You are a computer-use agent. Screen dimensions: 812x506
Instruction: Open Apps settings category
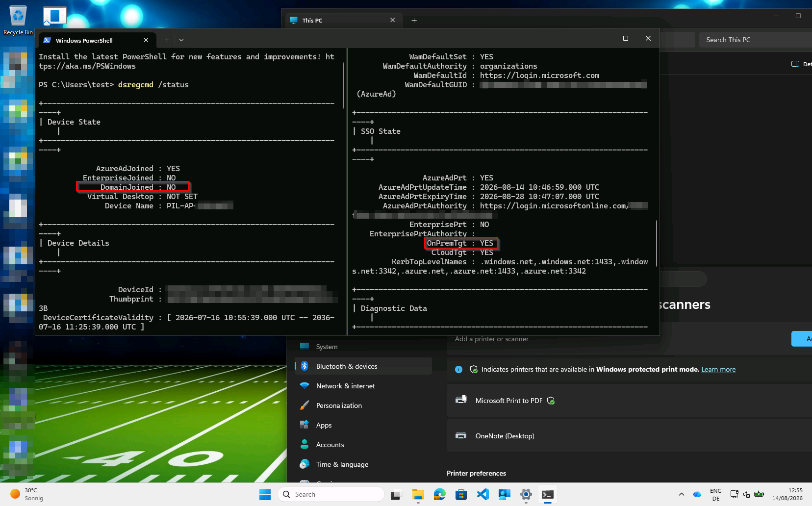pyautogui.click(x=363, y=425)
